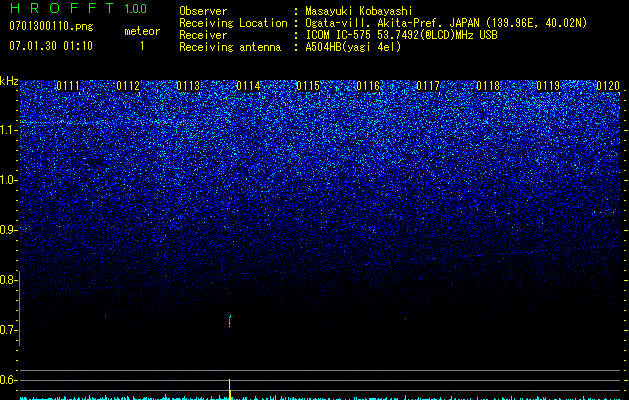Click the 0118 time marker
This screenshot has height=400, width=629.
488,86
